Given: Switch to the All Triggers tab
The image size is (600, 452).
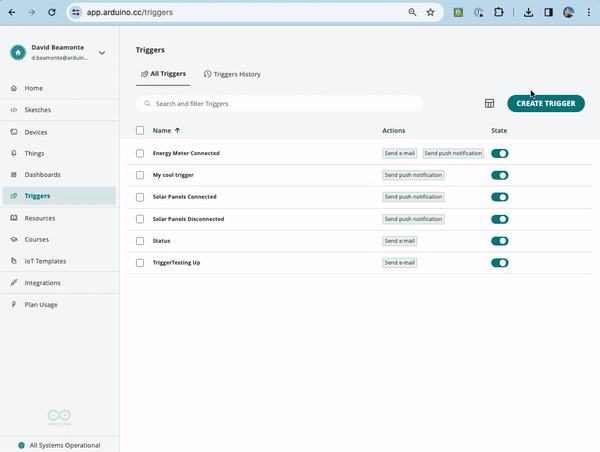Looking at the screenshot, I should click(x=163, y=74).
